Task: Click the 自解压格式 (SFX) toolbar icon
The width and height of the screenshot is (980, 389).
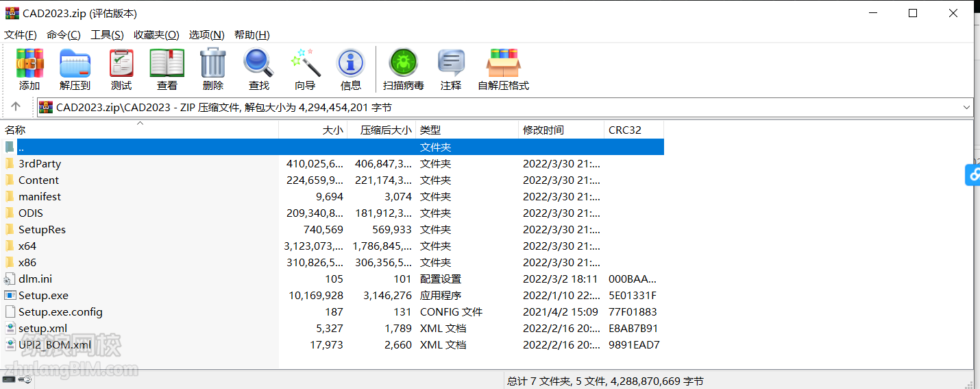Action: click(503, 63)
